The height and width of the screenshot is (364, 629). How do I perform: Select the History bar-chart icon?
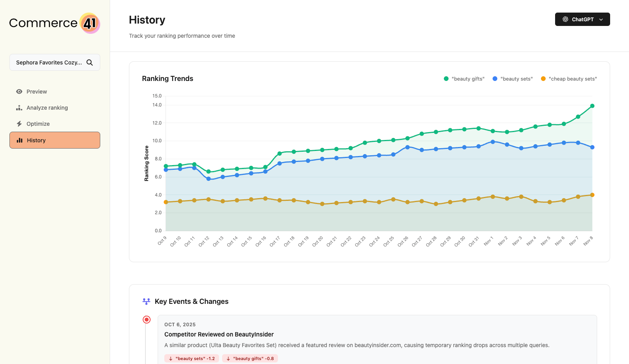click(x=20, y=140)
